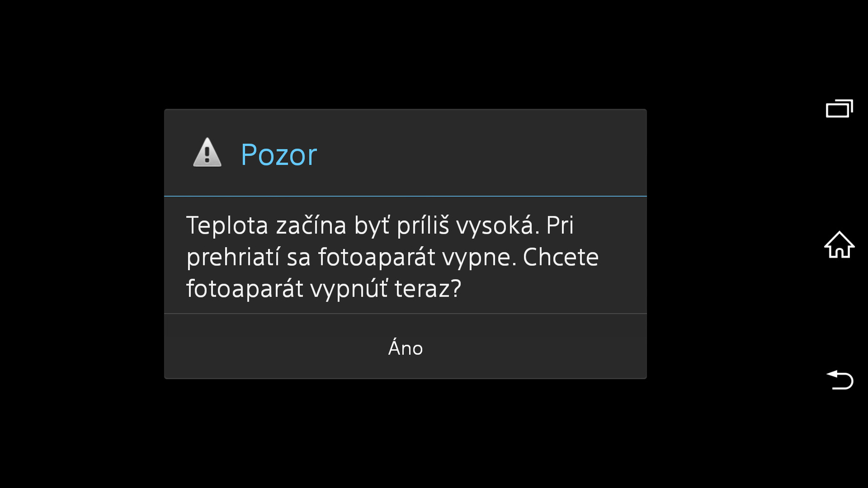Click the Pozor dialog title

[279, 155]
